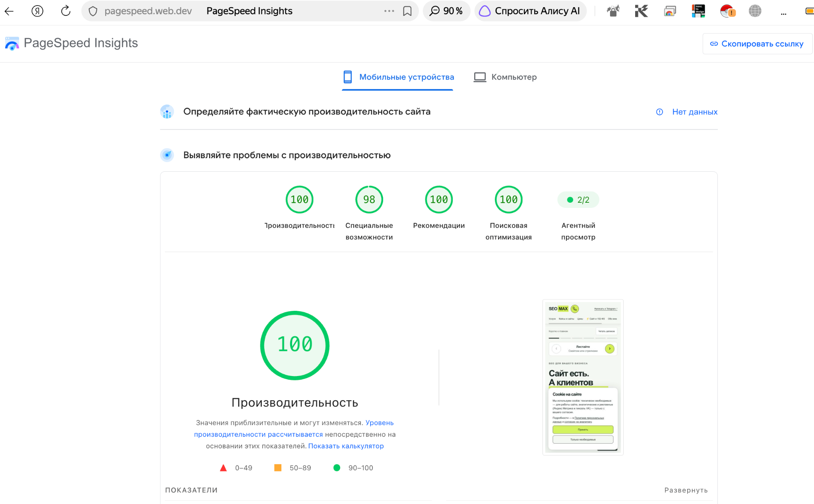Click the Нет данных info link
Image resolution: width=814 pixels, height=504 pixels.
(695, 112)
